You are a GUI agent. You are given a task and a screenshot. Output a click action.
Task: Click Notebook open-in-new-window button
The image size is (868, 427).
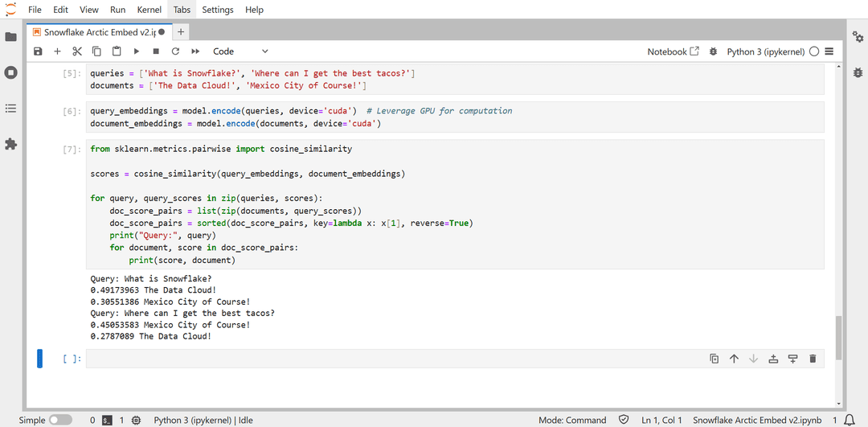(674, 51)
